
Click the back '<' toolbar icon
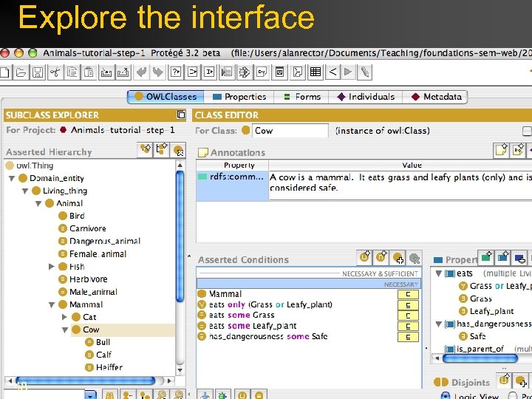[x=332, y=72]
